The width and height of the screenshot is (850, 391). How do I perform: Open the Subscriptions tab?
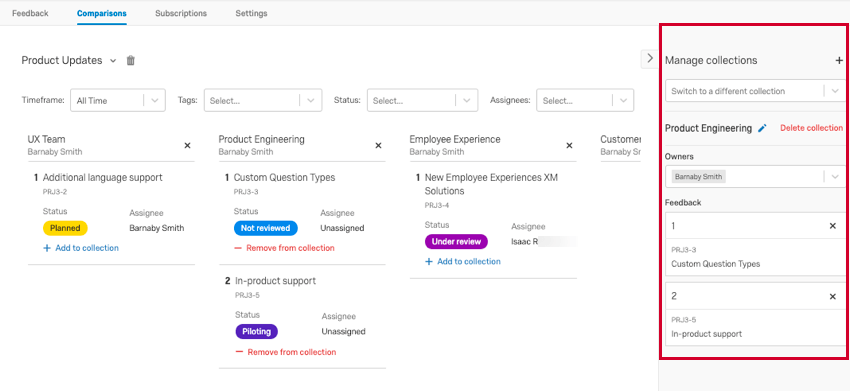tap(181, 13)
